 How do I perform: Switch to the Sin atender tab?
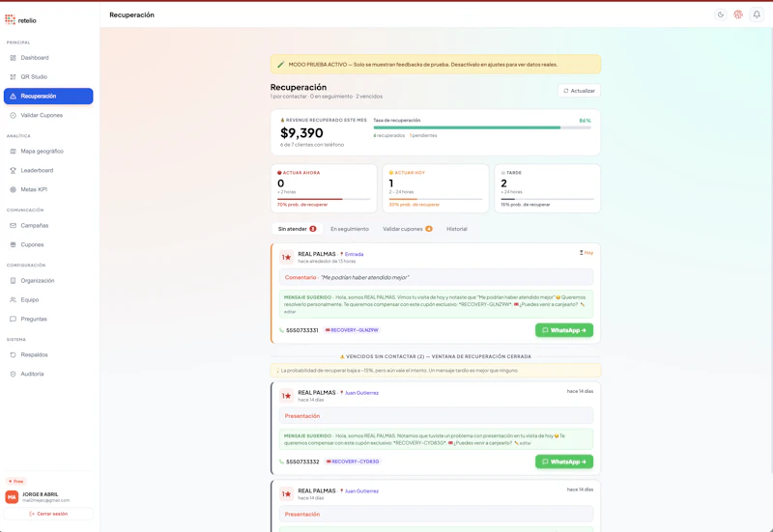tap(298, 229)
